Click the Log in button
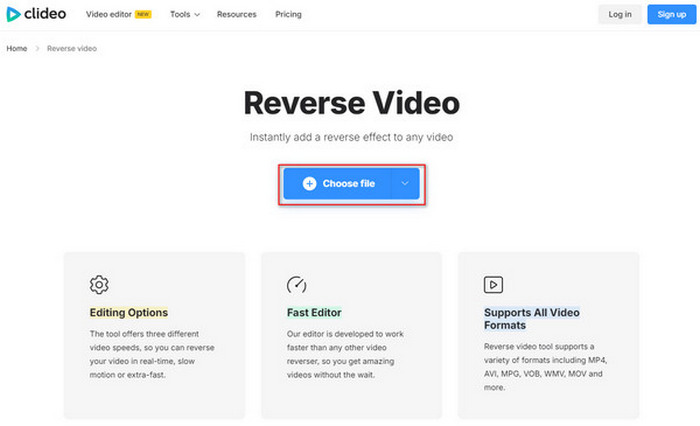 point(620,14)
